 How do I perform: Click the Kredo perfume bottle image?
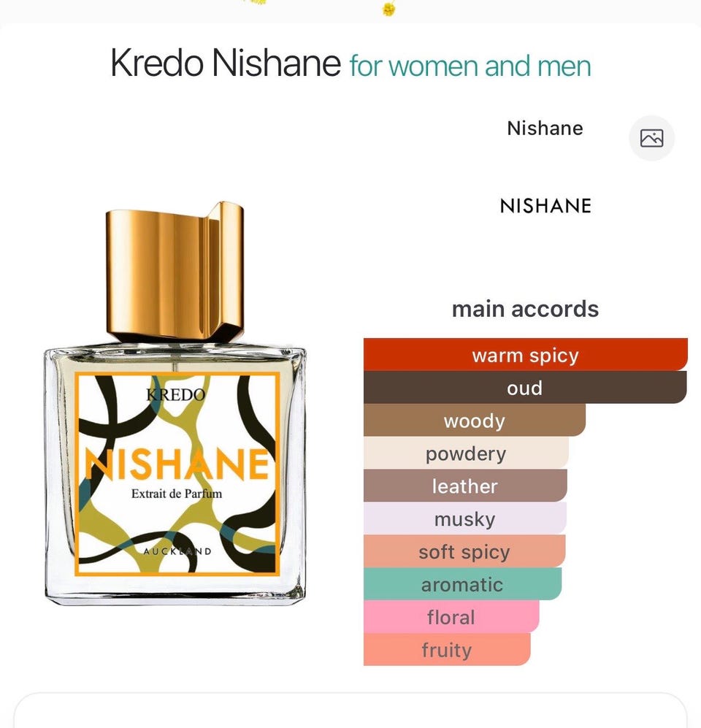(x=175, y=403)
